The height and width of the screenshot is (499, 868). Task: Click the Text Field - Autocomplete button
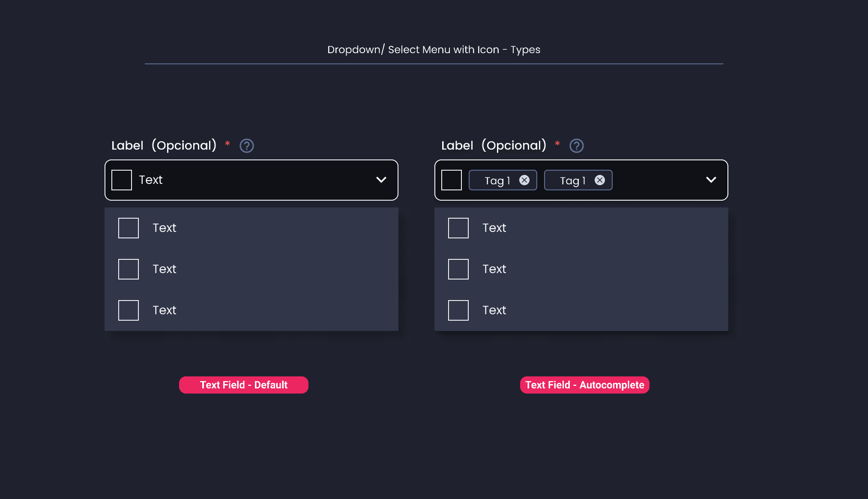click(584, 385)
